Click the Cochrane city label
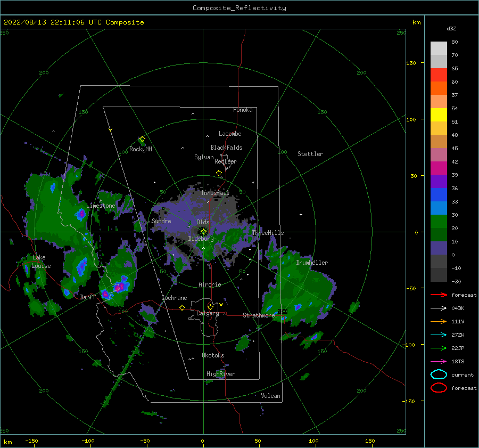Viewport: 479px width, 448px height. 174,298
